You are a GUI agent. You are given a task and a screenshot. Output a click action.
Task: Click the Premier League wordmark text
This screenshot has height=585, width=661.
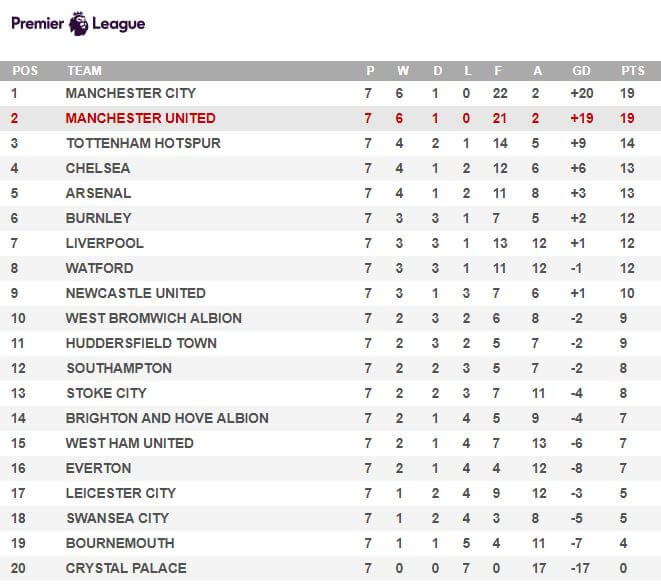pyautogui.click(x=78, y=24)
